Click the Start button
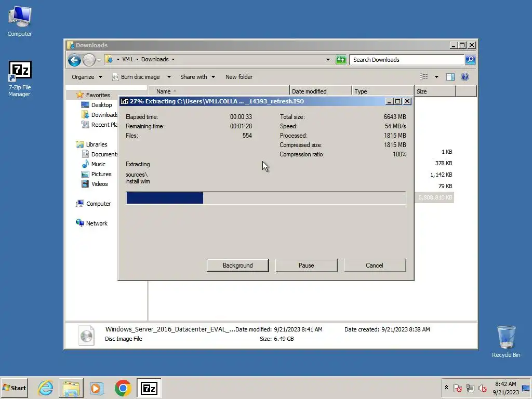The image size is (532, 399). 14,388
